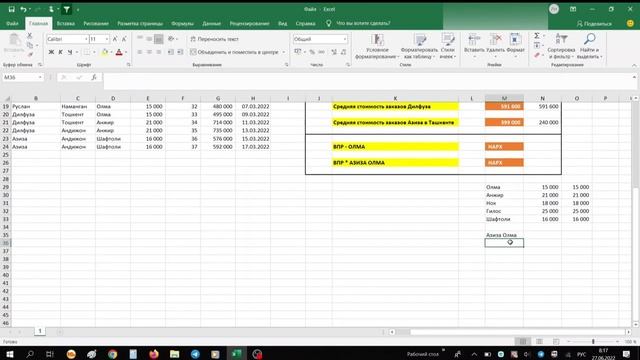
Task: Click the Copy icon in the clipboard group
Action: (x=29, y=45)
